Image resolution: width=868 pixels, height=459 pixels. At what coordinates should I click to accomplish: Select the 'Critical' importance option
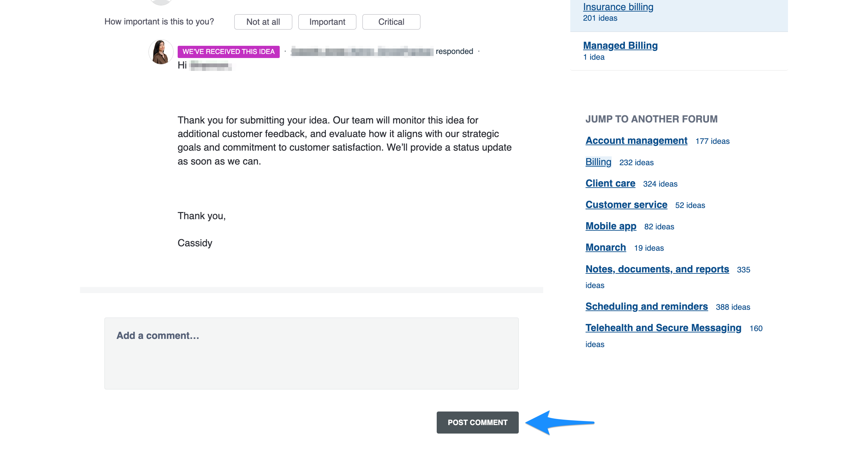click(391, 22)
